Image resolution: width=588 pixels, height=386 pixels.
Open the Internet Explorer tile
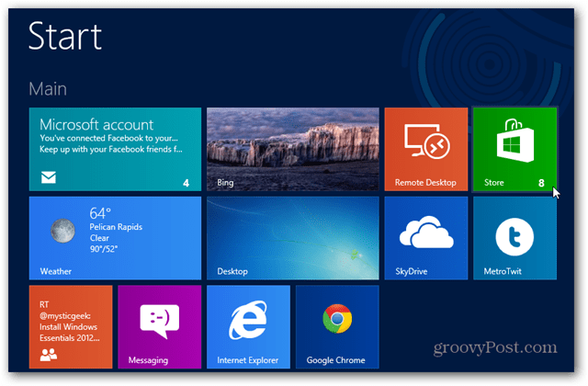click(x=248, y=327)
